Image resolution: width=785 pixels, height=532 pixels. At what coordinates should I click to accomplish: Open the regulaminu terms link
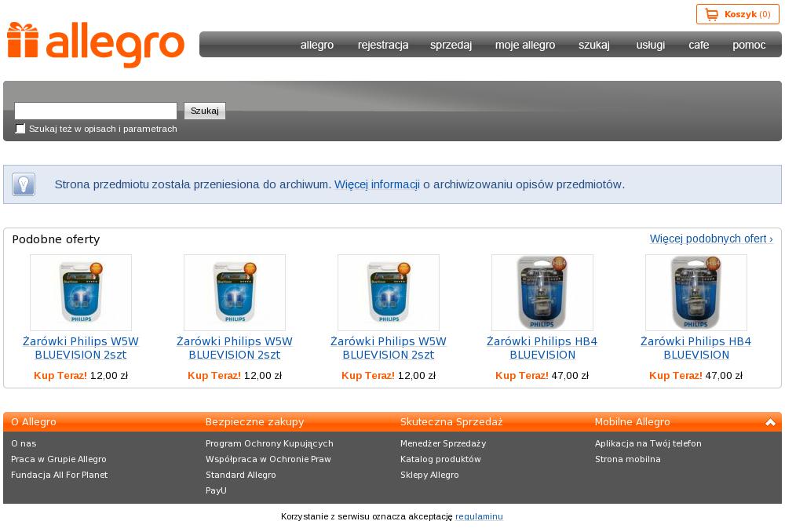(479, 516)
